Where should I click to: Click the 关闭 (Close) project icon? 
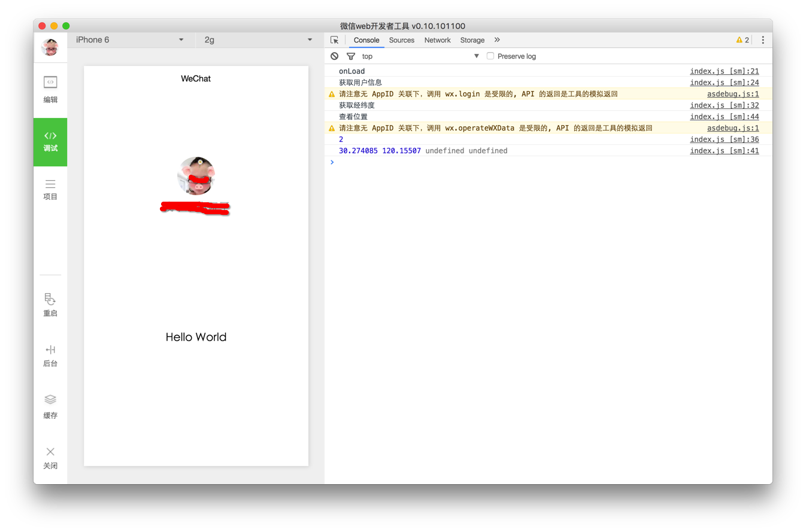[x=50, y=457]
